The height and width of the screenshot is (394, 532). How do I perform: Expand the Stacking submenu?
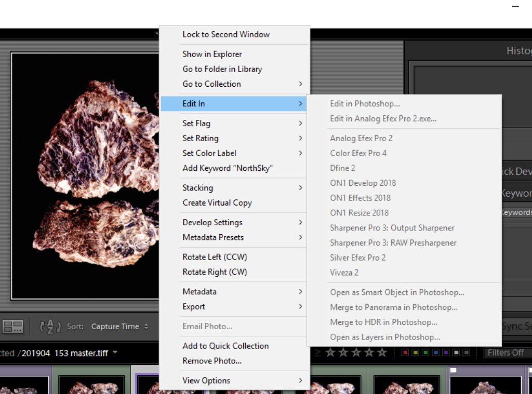[x=234, y=187]
